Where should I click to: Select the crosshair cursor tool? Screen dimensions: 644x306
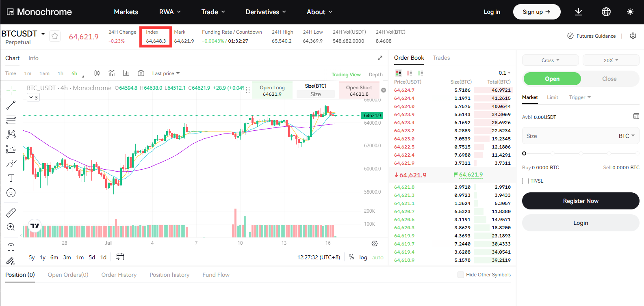pos(11,90)
